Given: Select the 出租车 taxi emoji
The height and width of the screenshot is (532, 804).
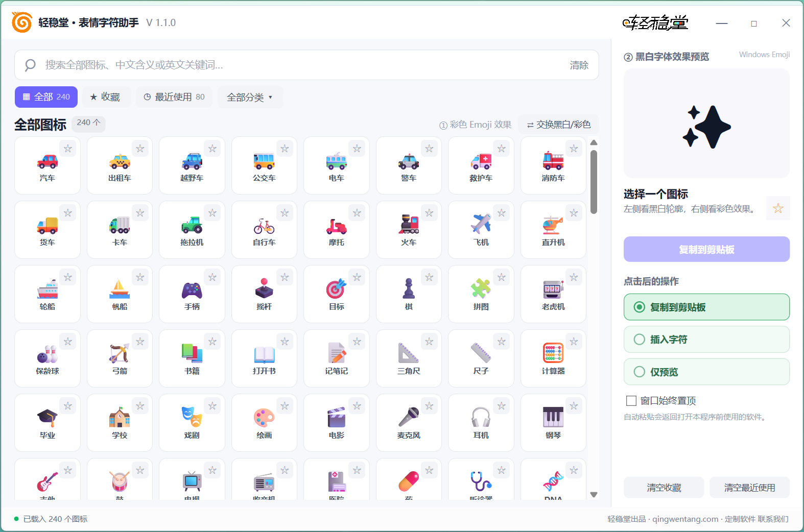Looking at the screenshot, I should (x=120, y=165).
